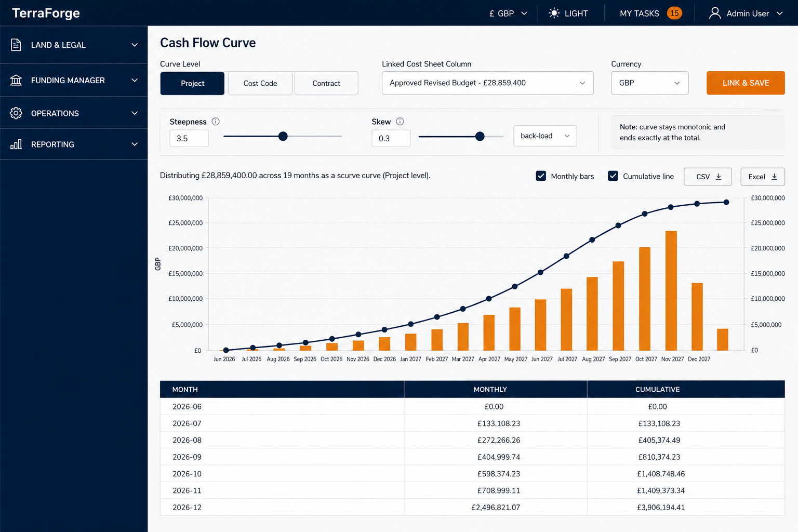The height and width of the screenshot is (532, 798).
Task: Click the Admin User avatar icon
Action: [715, 13]
